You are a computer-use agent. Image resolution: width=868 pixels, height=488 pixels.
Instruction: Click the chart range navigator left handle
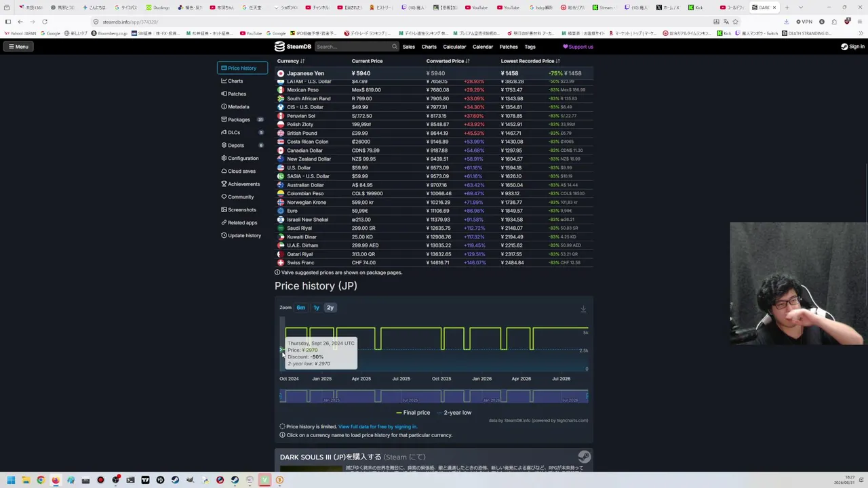pos(281,396)
